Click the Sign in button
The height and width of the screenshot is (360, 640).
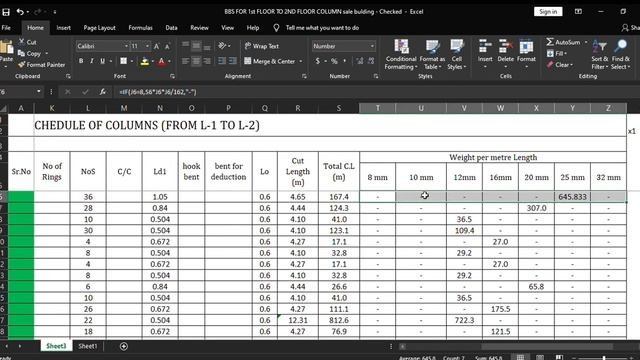(548, 11)
